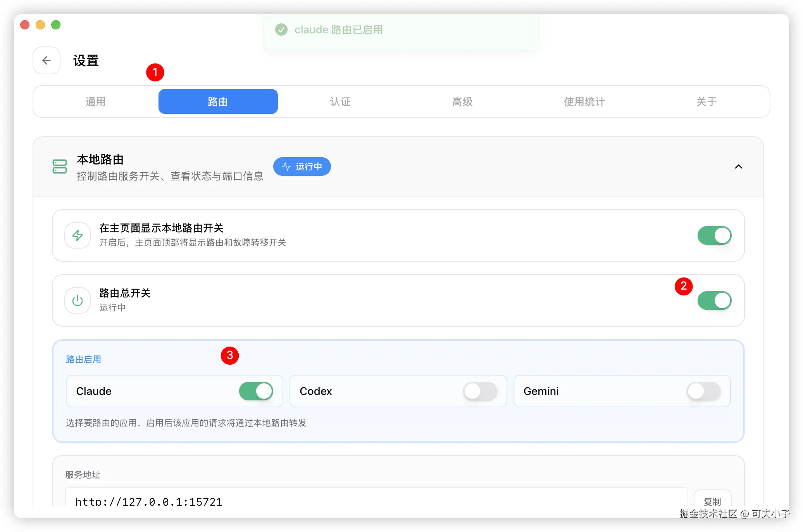Minimize the settings window
The height and width of the screenshot is (532, 803).
pyautogui.click(x=40, y=25)
